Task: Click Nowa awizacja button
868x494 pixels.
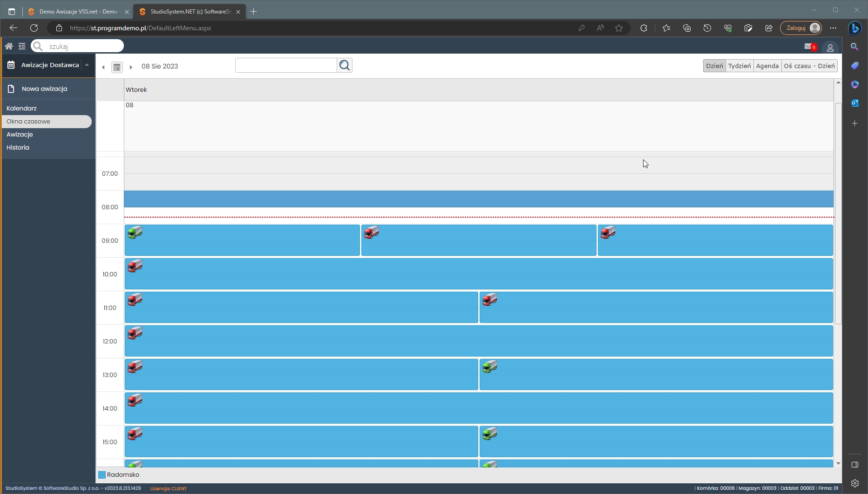Action: [x=44, y=89]
